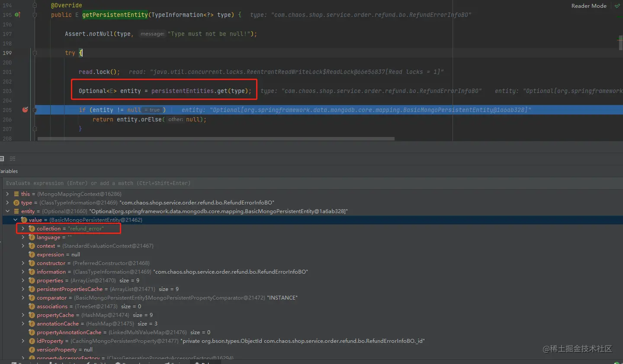Click the getPersistentEntity method name
623x364 pixels.
click(115, 15)
